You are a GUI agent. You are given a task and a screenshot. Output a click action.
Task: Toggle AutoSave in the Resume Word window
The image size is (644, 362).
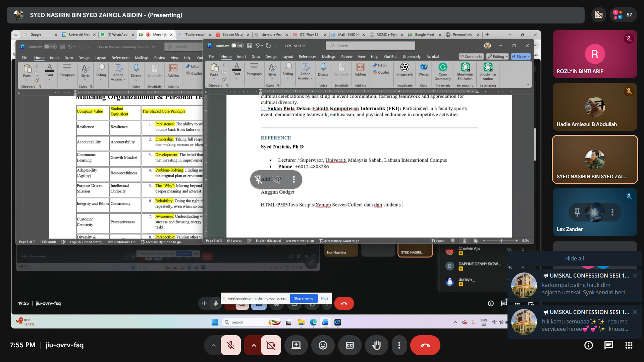(50, 47)
